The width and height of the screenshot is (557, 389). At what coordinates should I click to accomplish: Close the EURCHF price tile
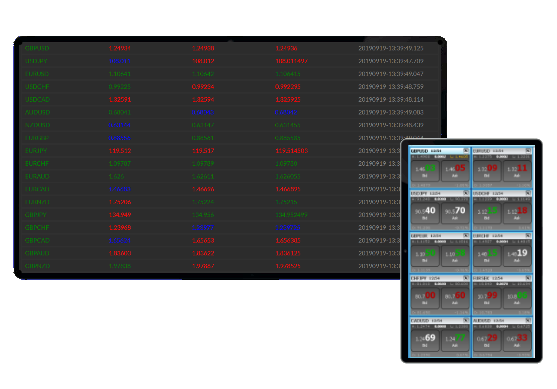coord(528,236)
